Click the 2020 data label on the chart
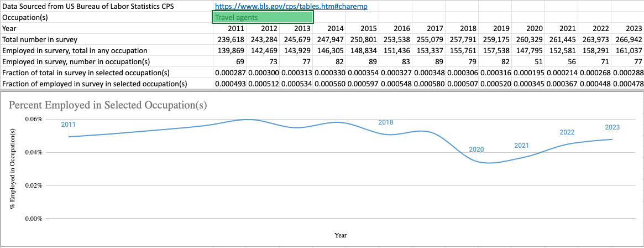The height and width of the screenshot is (248, 644). (x=476, y=149)
